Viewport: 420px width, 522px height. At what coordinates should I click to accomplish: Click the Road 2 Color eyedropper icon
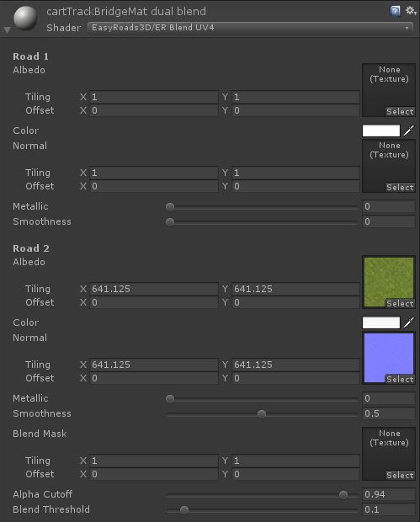pyautogui.click(x=409, y=322)
